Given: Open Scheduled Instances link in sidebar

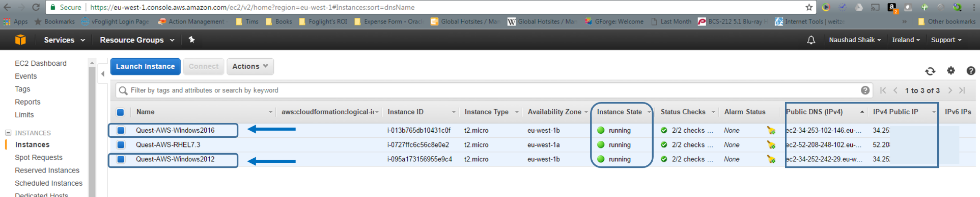Looking at the screenshot, I should 49,183.
